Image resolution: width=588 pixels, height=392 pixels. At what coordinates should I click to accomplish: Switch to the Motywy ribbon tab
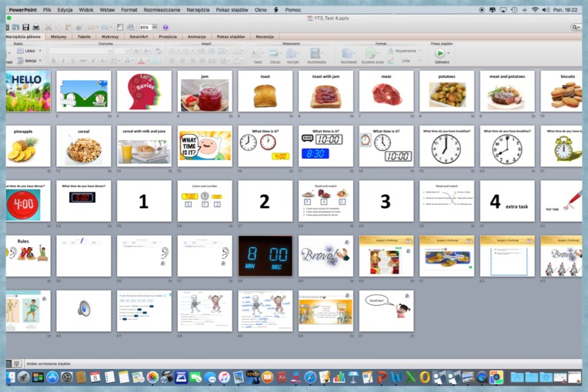coord(58,37)
